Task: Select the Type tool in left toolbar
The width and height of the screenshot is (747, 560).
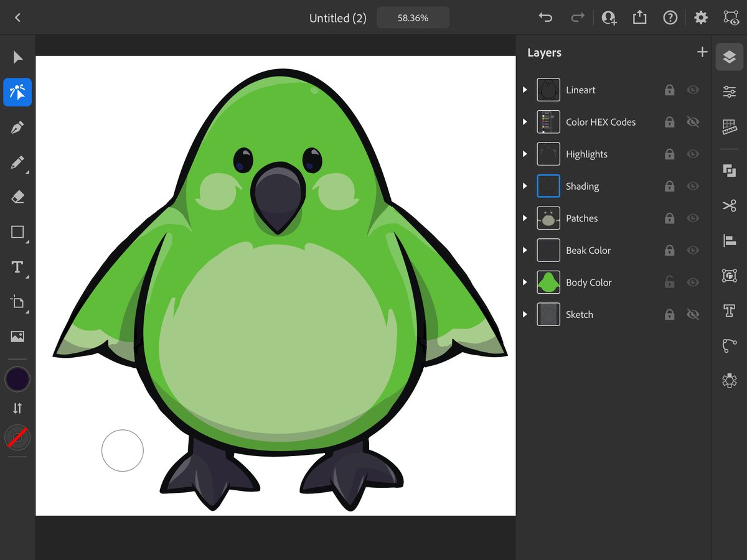Action: (17, 268)
